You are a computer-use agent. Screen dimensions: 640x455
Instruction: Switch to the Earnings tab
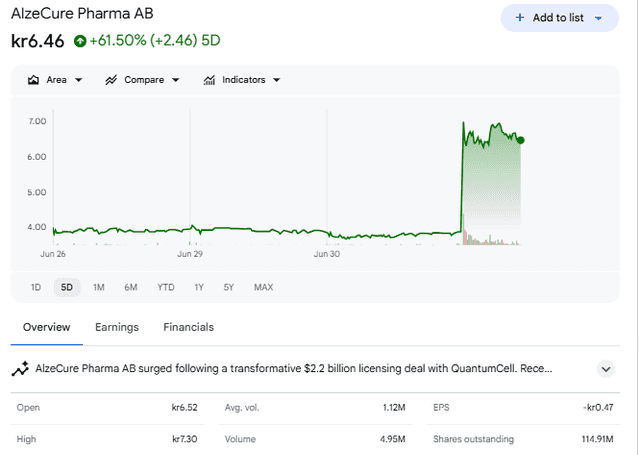(x=117, y=327)
